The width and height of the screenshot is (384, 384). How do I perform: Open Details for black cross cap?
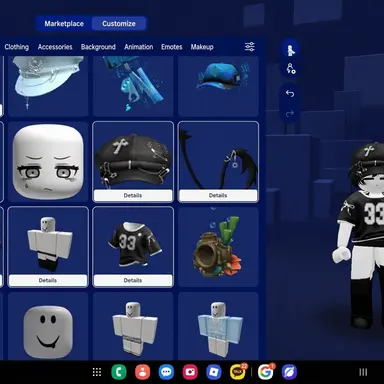pos(133,196)
